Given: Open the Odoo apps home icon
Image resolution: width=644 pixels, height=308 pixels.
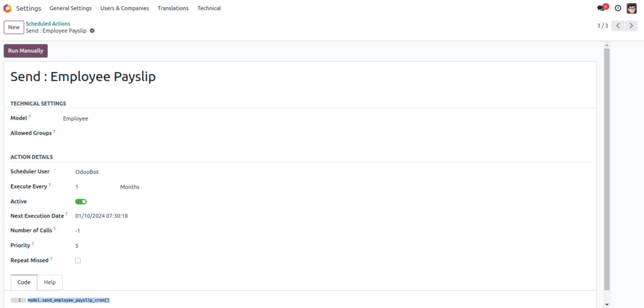Looking at the screenshot, I should click(x=7, y=8).
